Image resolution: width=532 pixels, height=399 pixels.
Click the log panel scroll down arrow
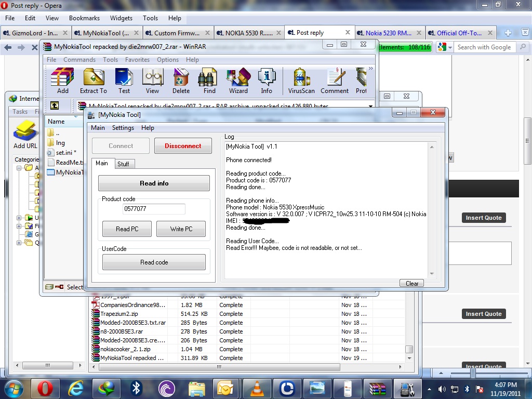pos(432,274)
